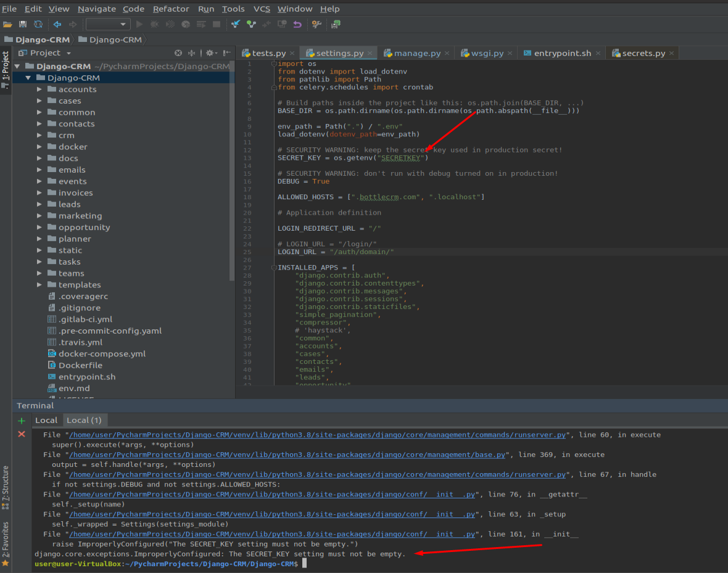The width and height of the screenshot is (728, 573).
Task: Select Dockerfile in project tree
Action: coord(75,365)
